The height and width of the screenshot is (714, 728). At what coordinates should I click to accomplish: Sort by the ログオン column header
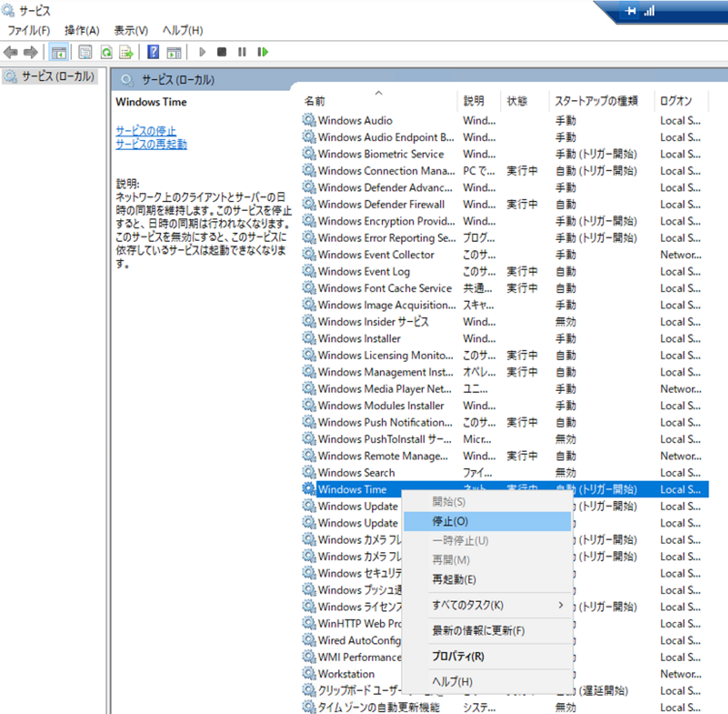(681, 101)
